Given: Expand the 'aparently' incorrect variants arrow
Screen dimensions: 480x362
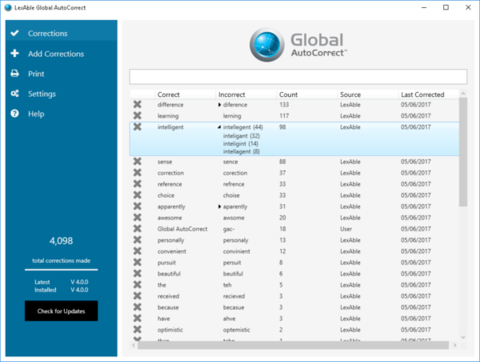Looking at the screenshot, I should tap(219, 207).
